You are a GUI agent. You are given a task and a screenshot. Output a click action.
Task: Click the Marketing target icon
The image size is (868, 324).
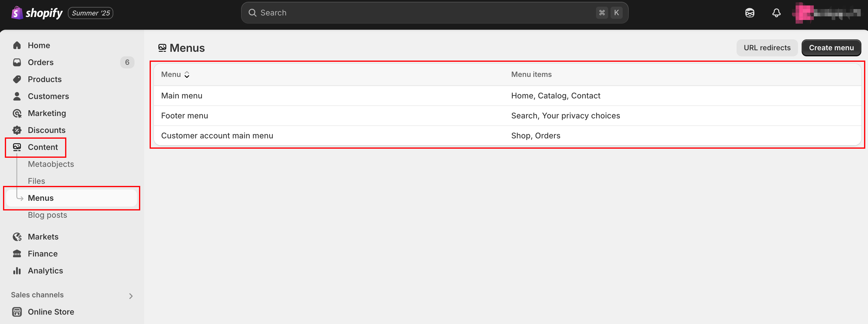click(x=17, y=113)
